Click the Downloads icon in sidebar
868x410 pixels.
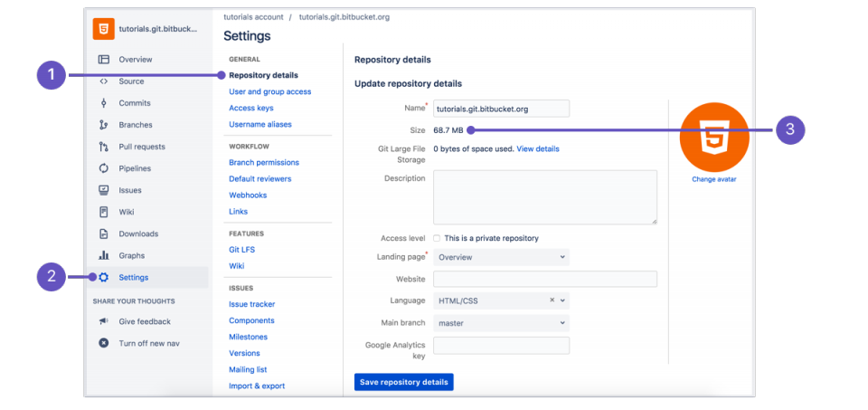[104, 234]
